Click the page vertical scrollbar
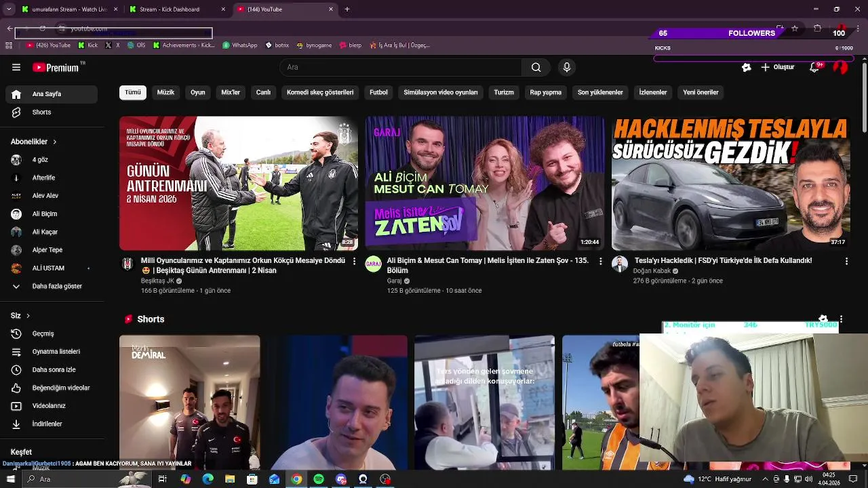868x488 pixels. [x=864, y=98]
